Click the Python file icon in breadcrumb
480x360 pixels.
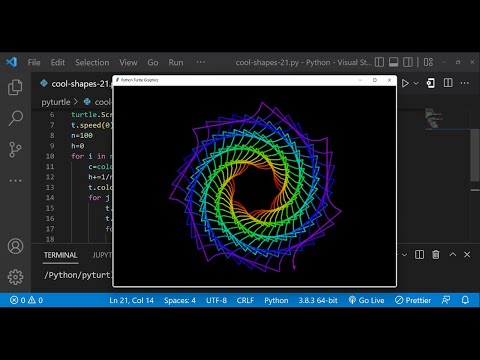(x=87, y=102)
